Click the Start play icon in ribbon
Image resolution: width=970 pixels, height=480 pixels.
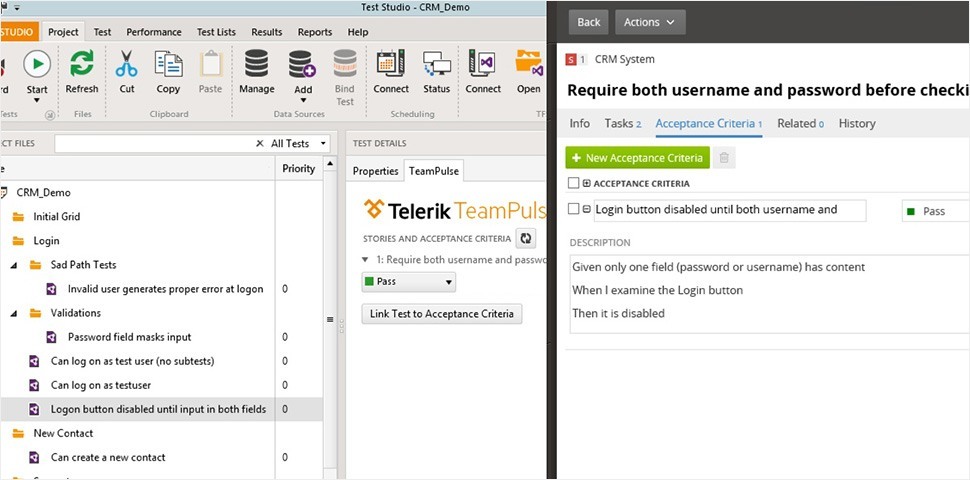click(x=37, y=64)
